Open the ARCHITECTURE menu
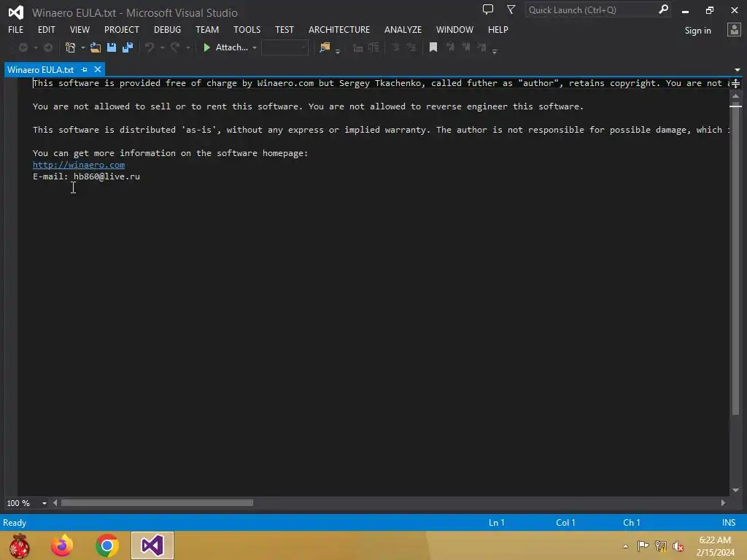Screen dimensions: 747x560 click(x=339, y=29)
